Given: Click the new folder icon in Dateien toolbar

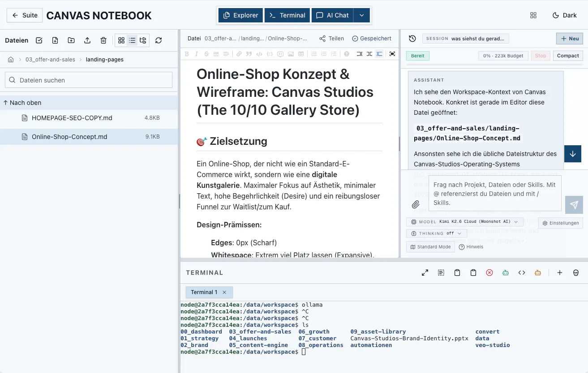Looking at the screenshot, I should (71, 40).
